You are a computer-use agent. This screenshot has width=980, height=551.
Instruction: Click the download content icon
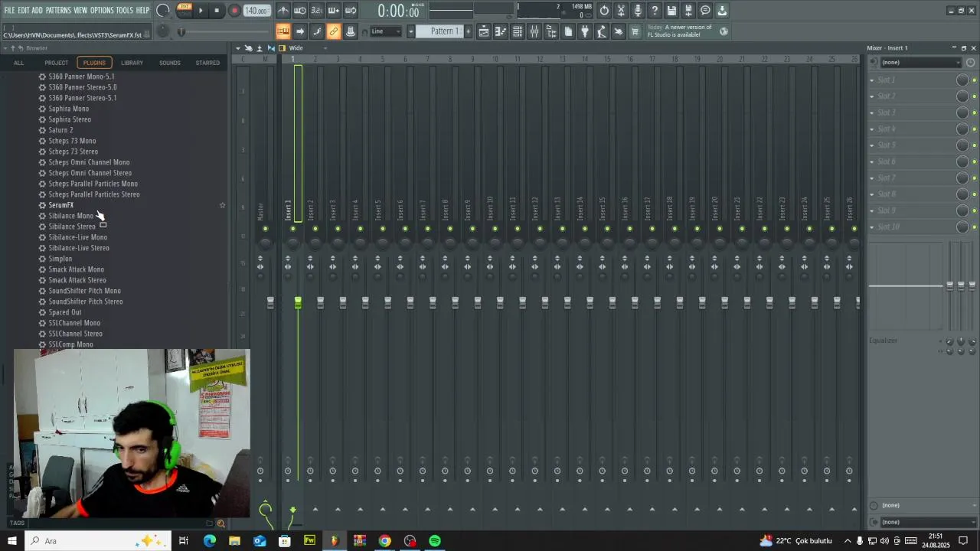point(722,11)
